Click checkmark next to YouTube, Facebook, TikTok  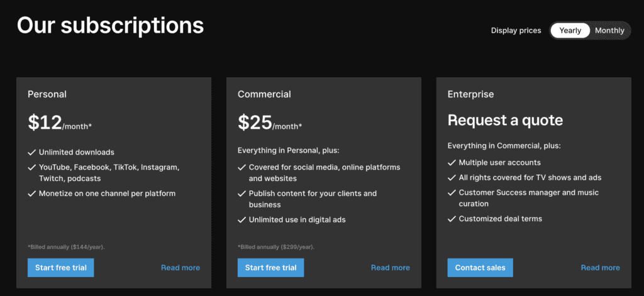coord(31,167)
